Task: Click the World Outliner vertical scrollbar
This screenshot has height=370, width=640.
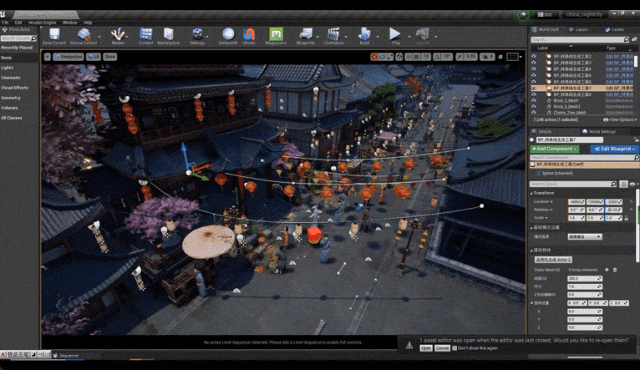Action: (636, 62)
